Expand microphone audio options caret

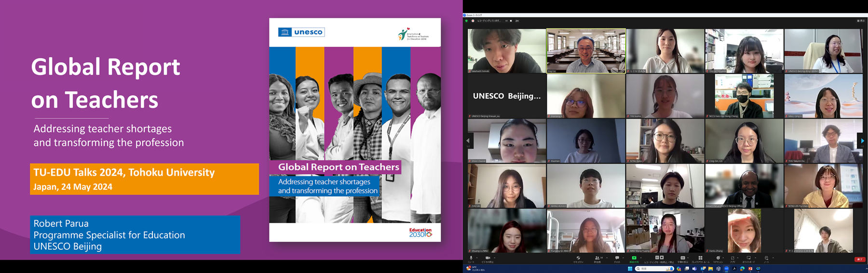click(x=477, y=258)
